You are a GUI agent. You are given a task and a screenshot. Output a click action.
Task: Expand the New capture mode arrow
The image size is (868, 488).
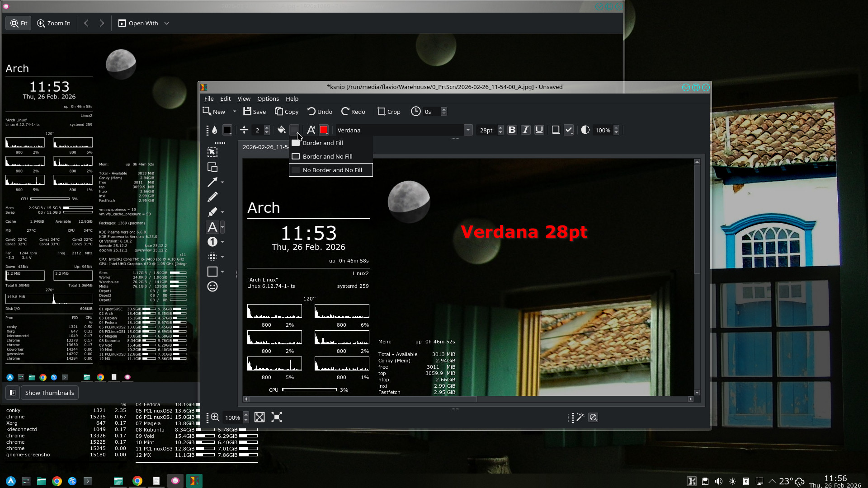pos(234,112)
